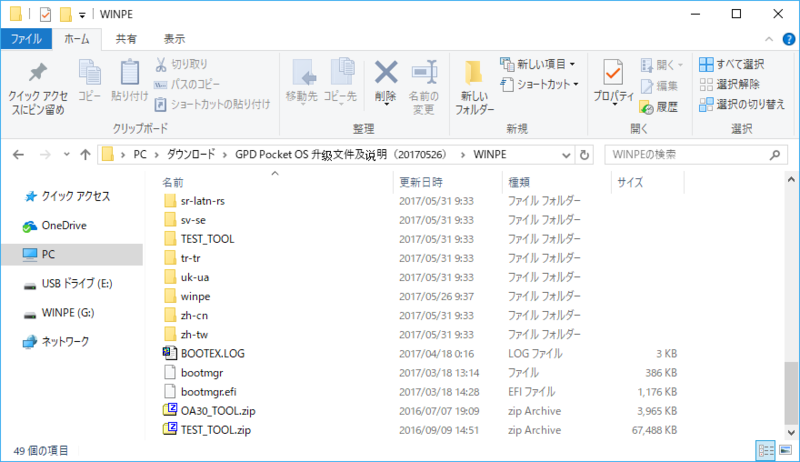Sort by 種類 column header
The height and width of the screenshot is (462, 800).
556,182
